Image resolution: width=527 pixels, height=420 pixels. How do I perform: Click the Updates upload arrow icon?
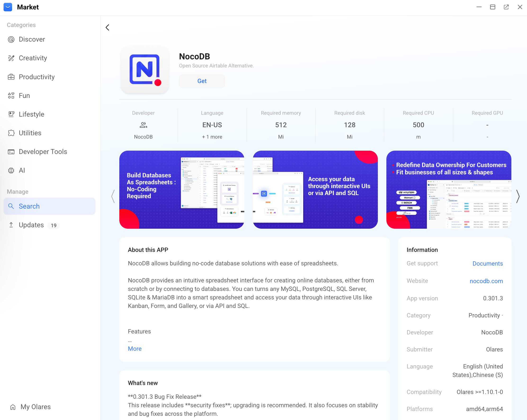(11, 225)
